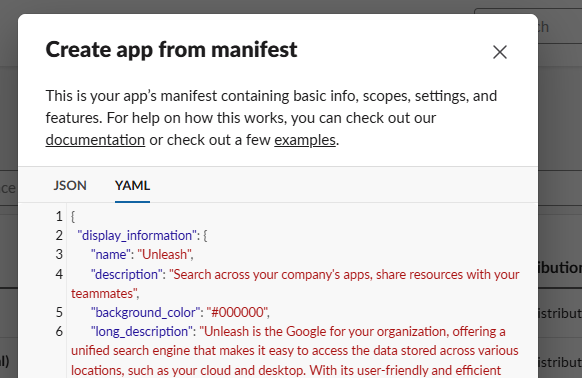
Task: Click the Create app from manifest heading
Action: [x=171, y=49]
